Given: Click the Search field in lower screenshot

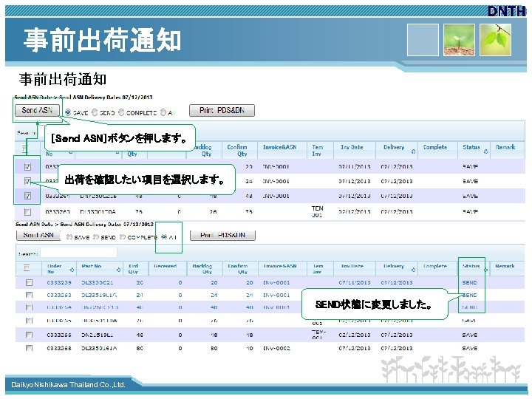Looking at the screenshot, I should point(79,253).
